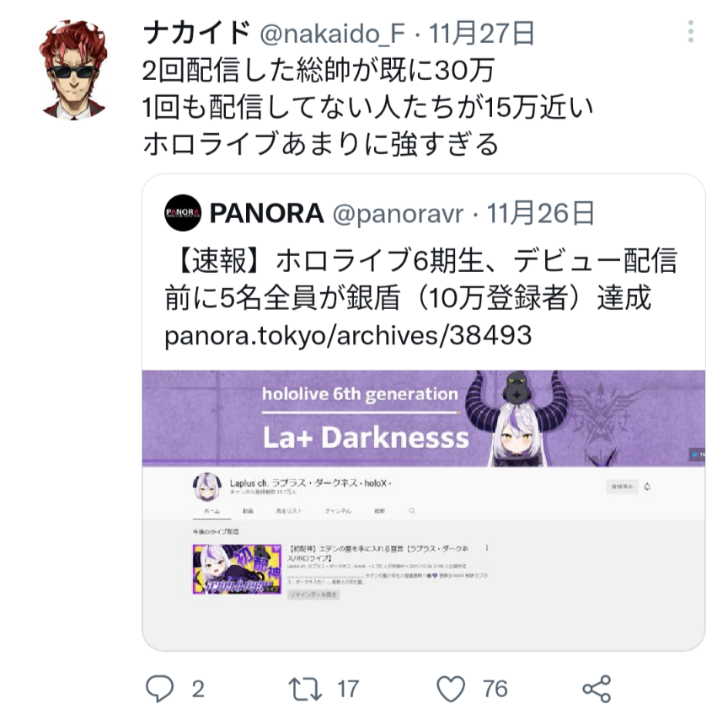This screenshot has height=720, width=728.
Task: Open the @panoravr handle
Action: [398, 214]
